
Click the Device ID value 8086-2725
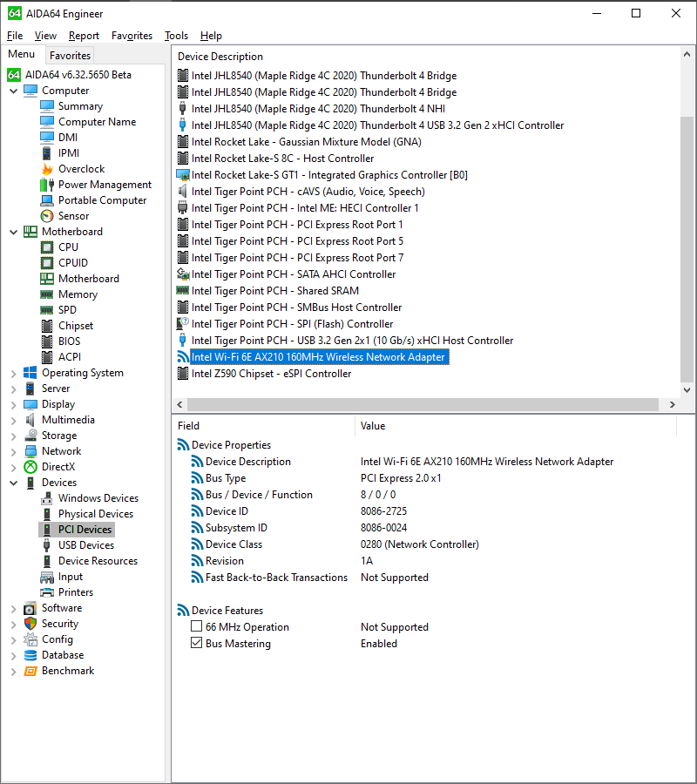(x=384, y=511)
